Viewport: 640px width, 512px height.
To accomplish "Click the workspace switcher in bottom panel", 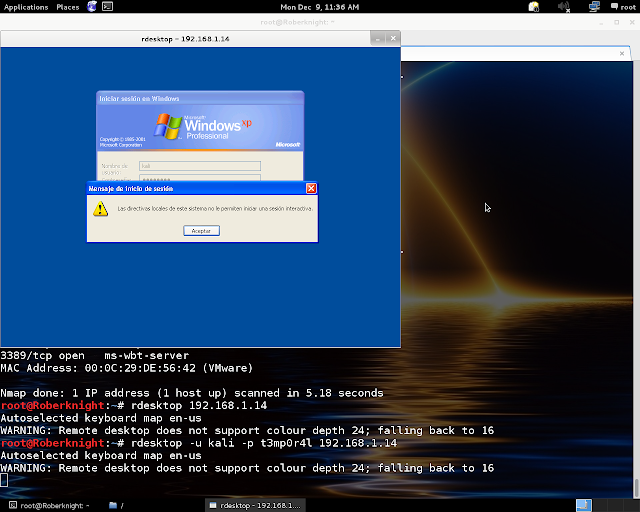I will click(607, 505).
